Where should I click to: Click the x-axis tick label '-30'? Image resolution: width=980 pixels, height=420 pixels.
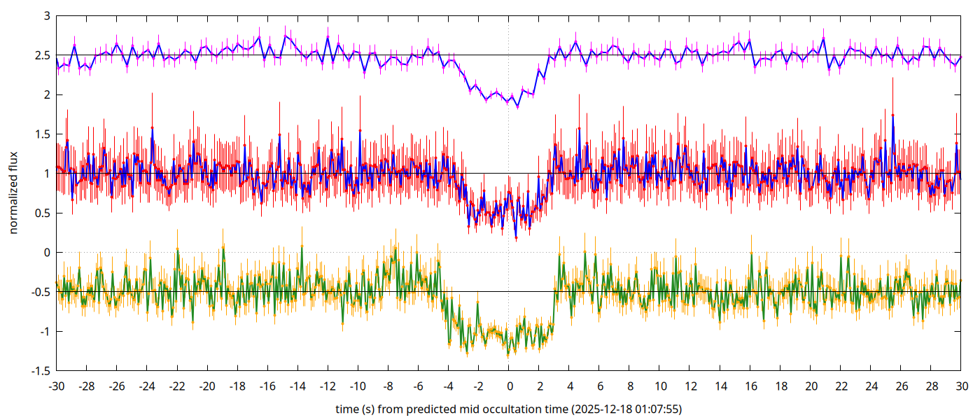click(56, 386)
